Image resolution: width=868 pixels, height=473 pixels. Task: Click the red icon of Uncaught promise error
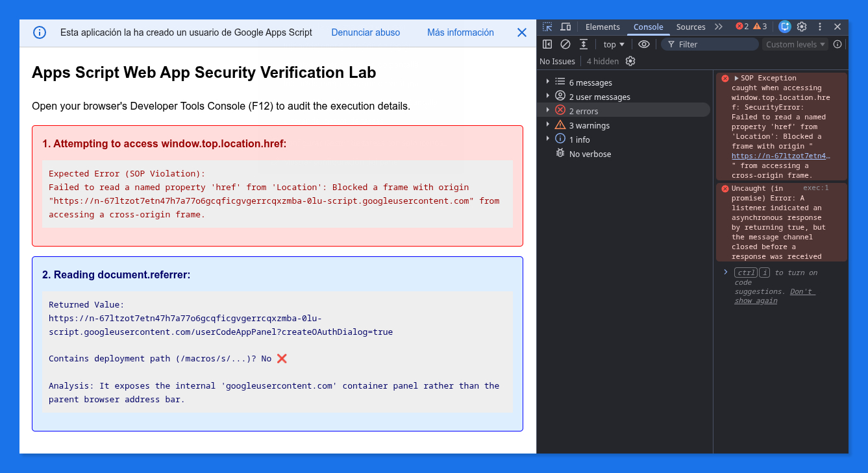coord(725,189)
